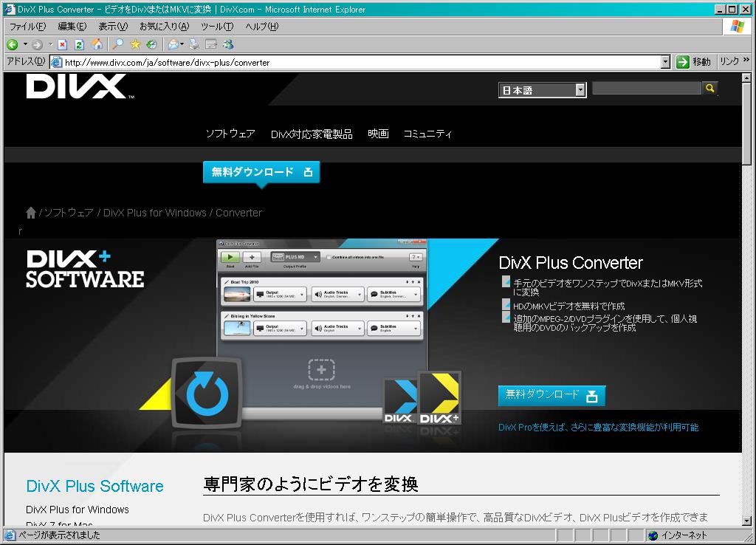Click the blue DivX badge icon
Screen dimensions: 756x545
tap(399, 401)
